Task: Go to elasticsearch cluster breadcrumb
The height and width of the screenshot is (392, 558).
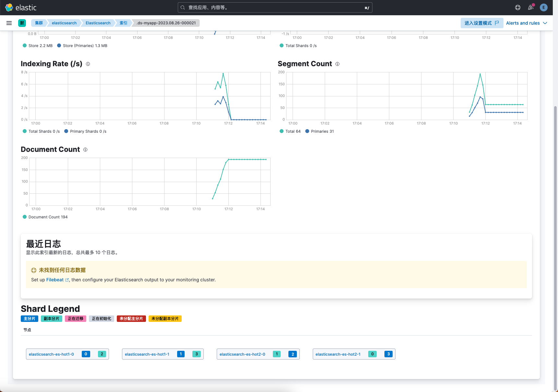Action: coord(64,23)
